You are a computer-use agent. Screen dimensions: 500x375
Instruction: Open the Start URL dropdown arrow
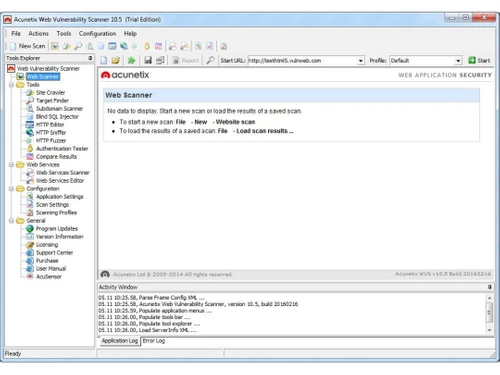[360, 61]
